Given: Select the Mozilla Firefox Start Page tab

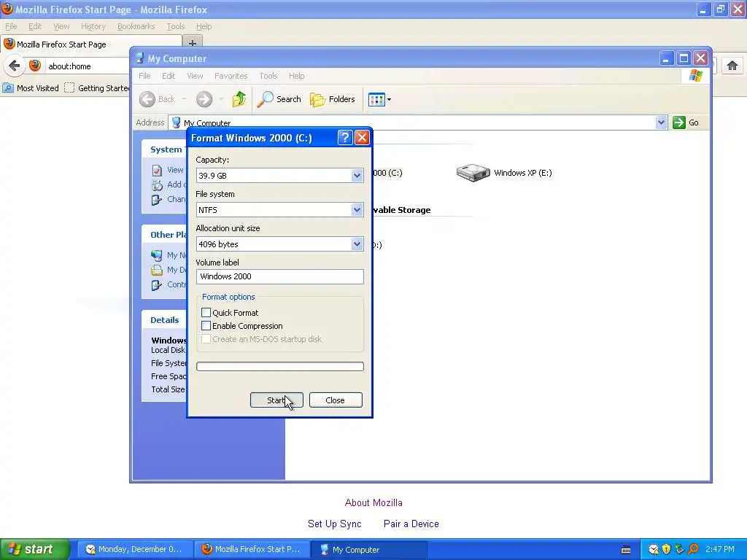Looking at the screenshot, I should [x=91, y=44].
